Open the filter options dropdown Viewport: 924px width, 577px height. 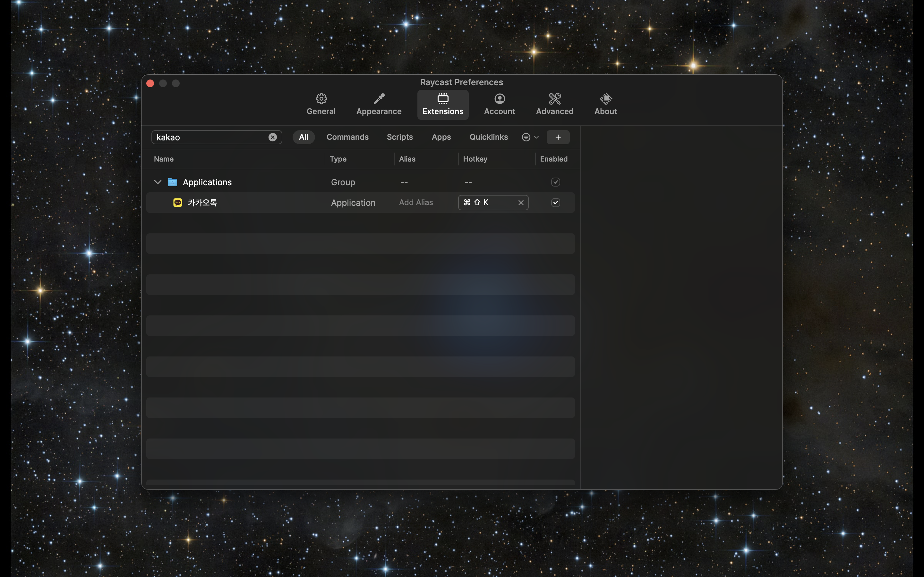pyautogui.click(x=530, y=138)
